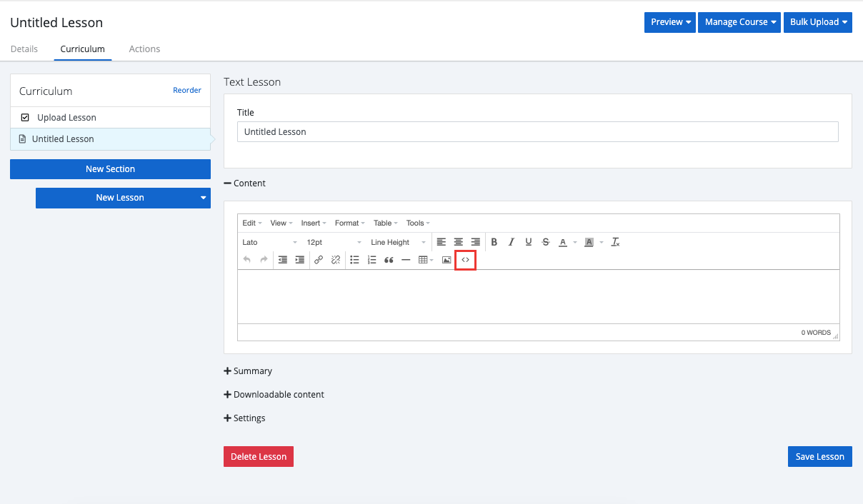Image resolution: width=863 pixels, height=504 pixels.
Task: Switch to the Details tab
Action: (x=24, y=49)
